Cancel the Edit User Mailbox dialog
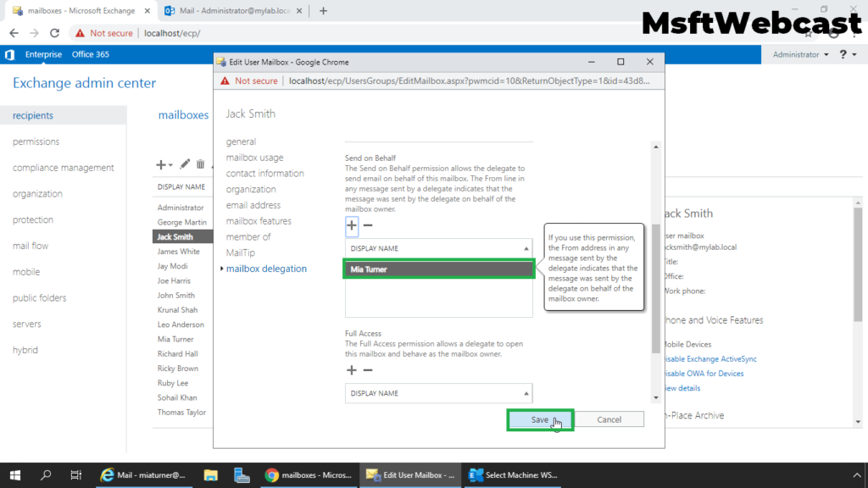868x488 pixels. click(609, 419)
